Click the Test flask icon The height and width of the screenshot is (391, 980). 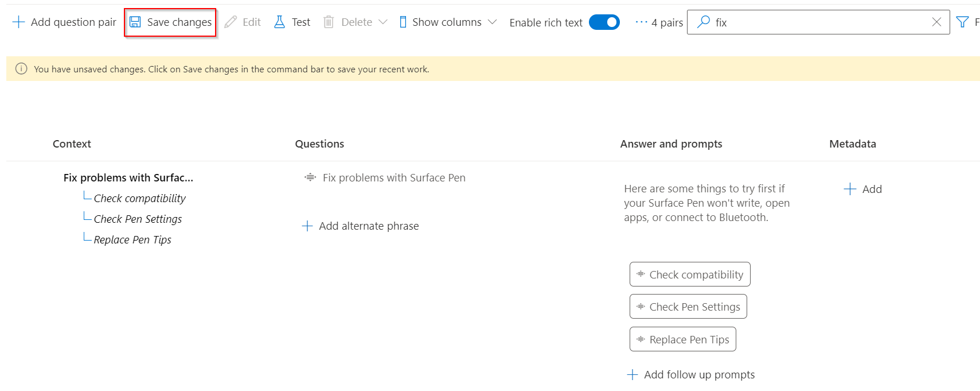click(279, 22)
